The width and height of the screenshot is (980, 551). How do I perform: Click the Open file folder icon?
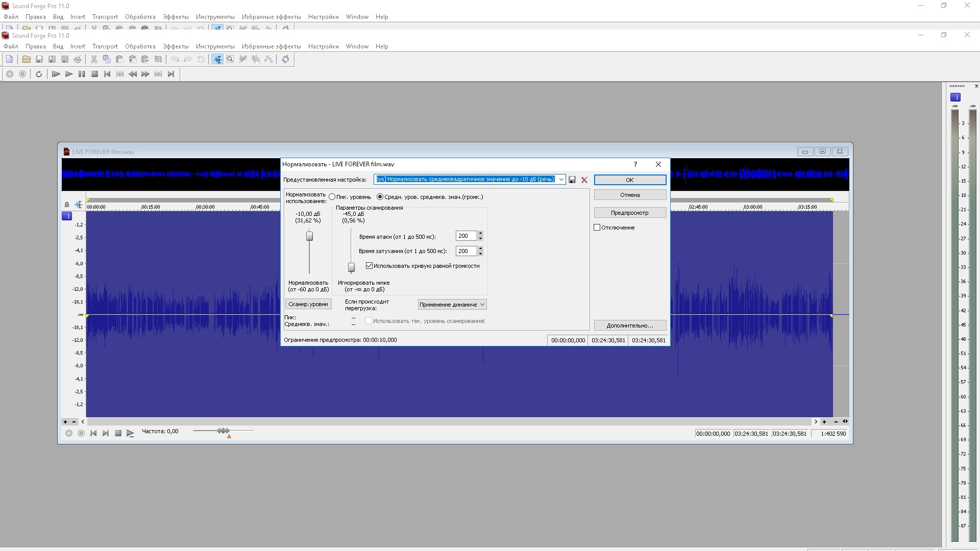coord(26,60)
